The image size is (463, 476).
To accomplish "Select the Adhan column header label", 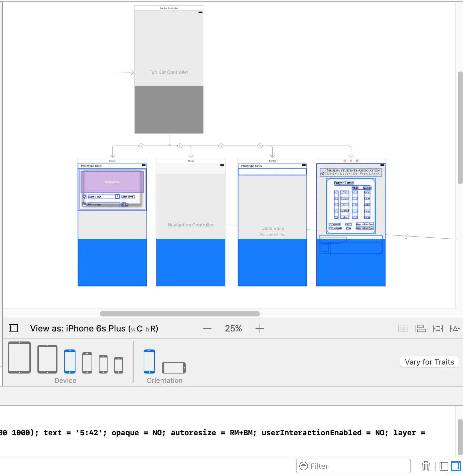I will click(x=355, y=188).
